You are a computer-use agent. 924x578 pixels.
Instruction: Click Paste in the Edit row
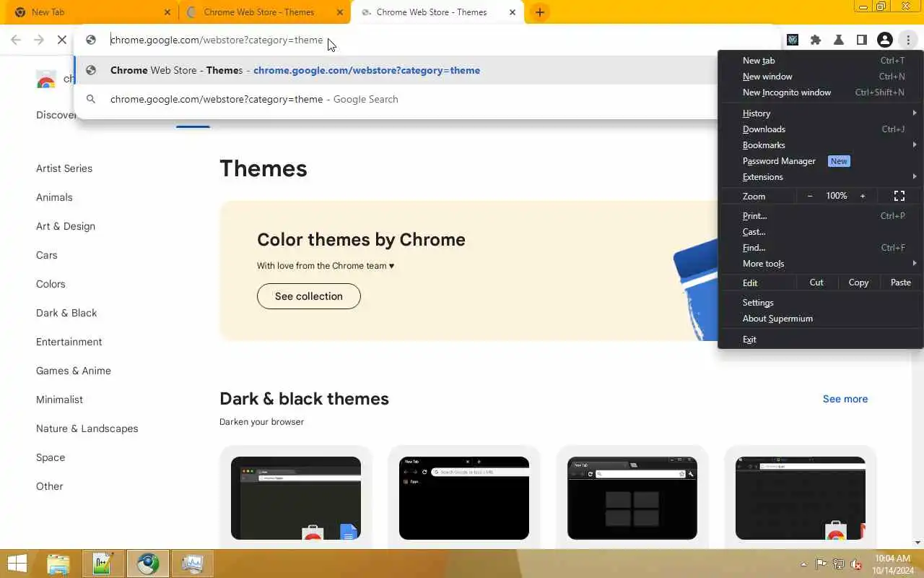901,282
